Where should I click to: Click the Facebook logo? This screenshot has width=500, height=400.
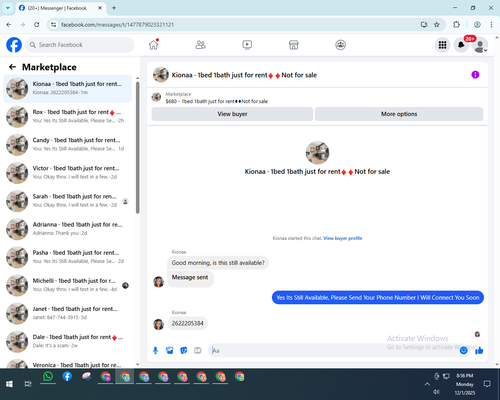(x=14, y=45)
